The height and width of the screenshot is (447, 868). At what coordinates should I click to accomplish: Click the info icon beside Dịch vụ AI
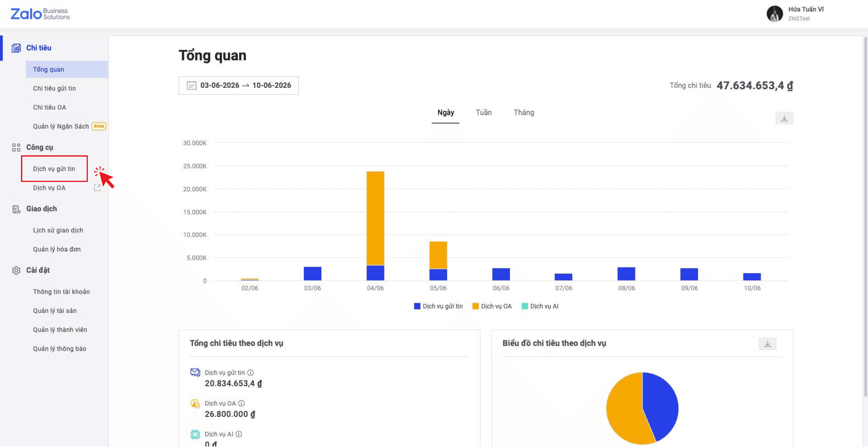pyautogui.click(x=239, y=434)
